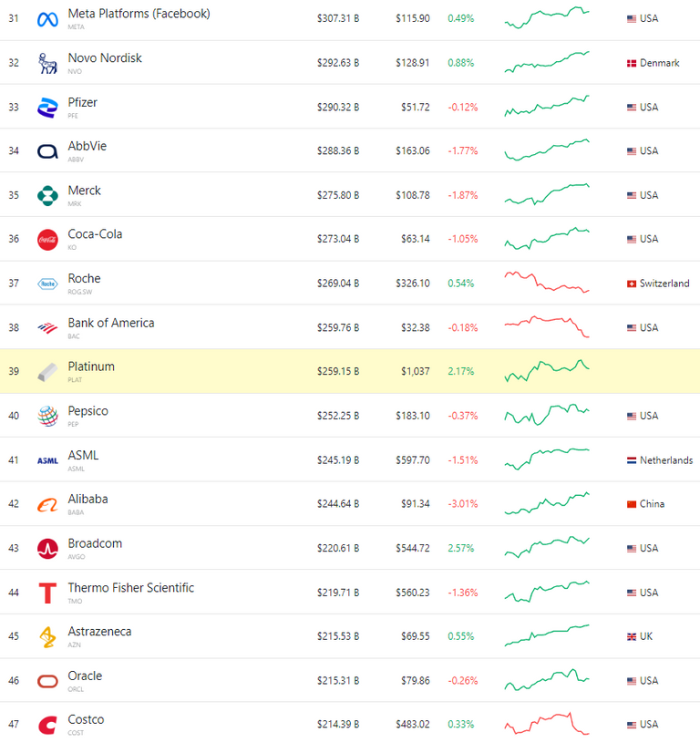
Task: Click the AbbVie logo icon
Action: 47,151
